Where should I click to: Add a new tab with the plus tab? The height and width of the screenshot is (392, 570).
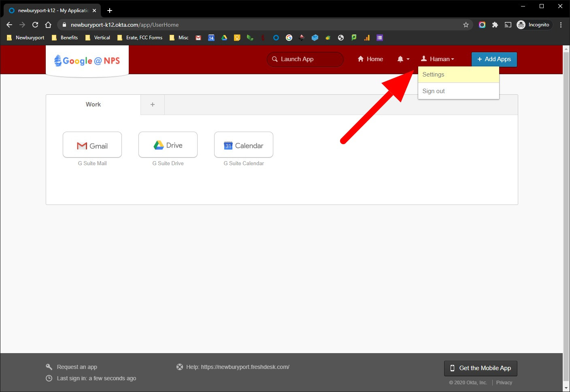(153, 104)
